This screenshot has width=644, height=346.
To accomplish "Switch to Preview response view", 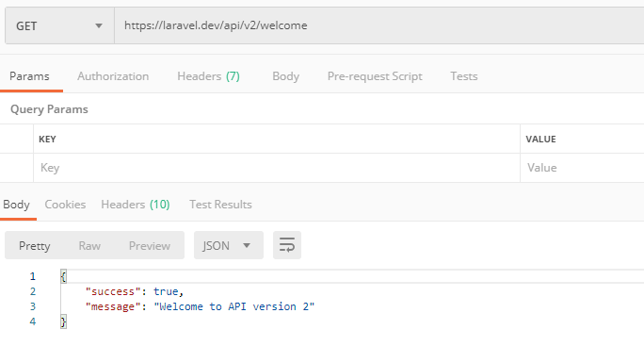I will tap(150, 246).
